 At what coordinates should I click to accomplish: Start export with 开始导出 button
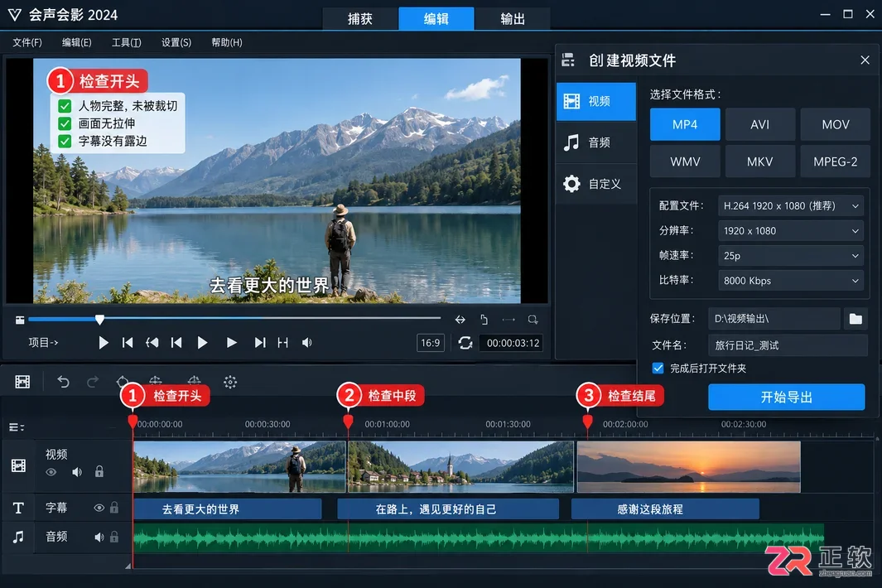click(787, 398)
